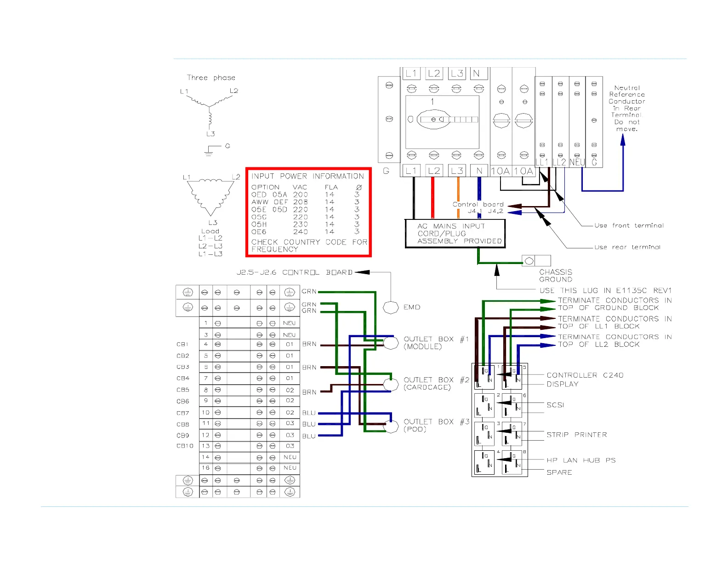Click 'TOP OF LL2 BLOCK' instruction text
The image size is (728, 563).
599,345
